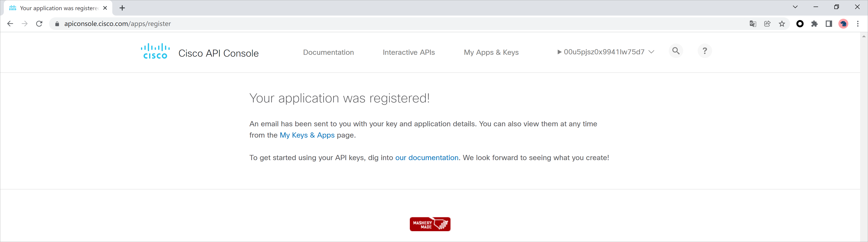Bookmark this tab with the star icon
868x242 pixels.
782,23
